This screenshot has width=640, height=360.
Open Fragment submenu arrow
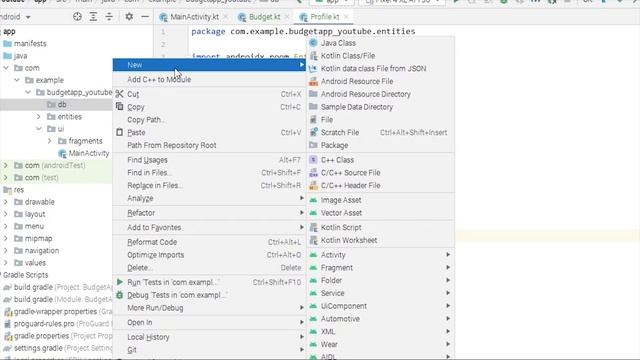[x=448, y=267]
